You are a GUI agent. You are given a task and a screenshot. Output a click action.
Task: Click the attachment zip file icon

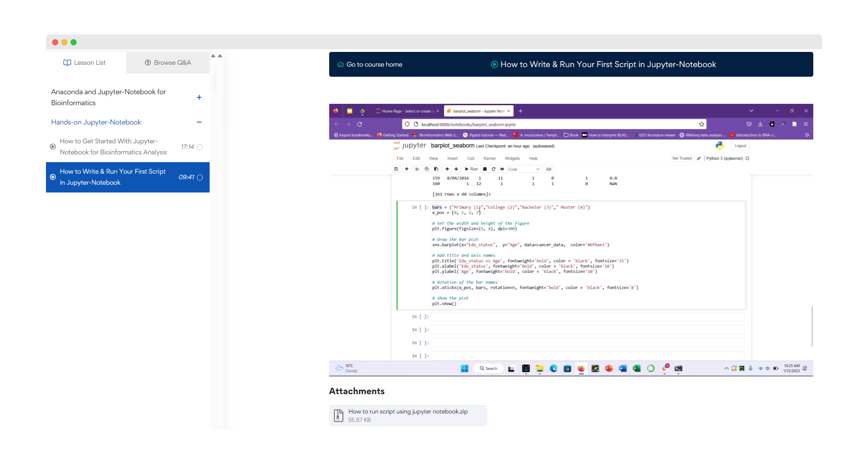(x=338, y=415)
